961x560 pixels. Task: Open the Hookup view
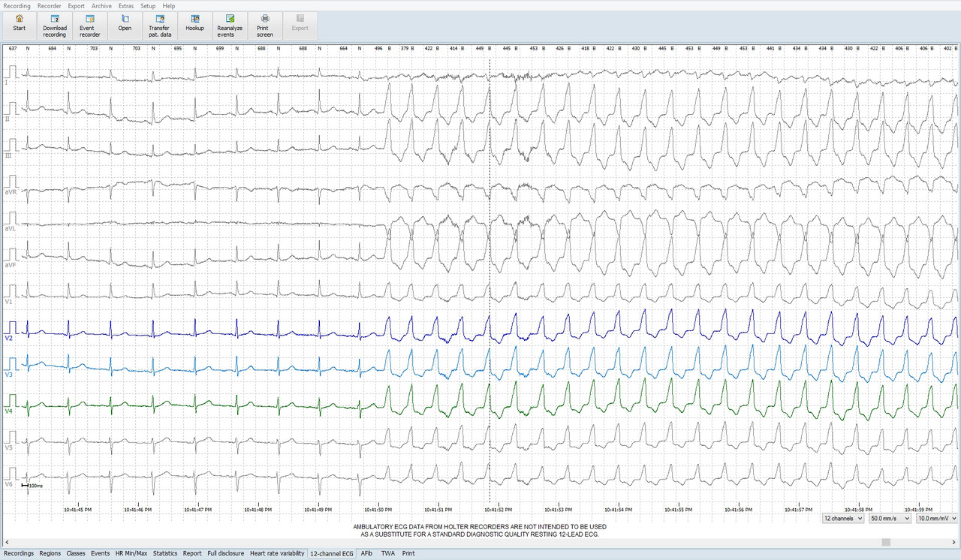pyautogui.click(x=195, y=25)
